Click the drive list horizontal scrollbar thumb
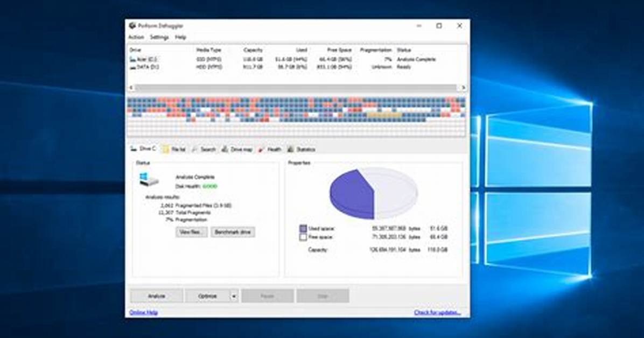The height and width of the screenshot is (338, 644). [296, 88]
